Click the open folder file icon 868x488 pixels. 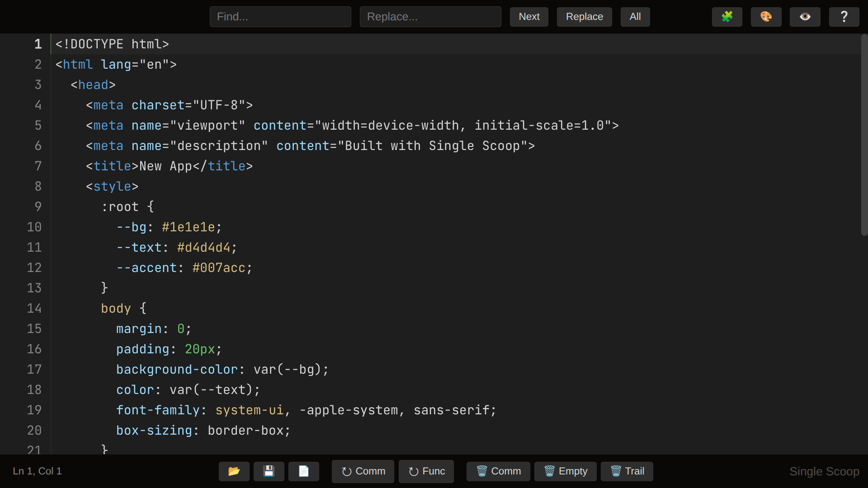click(234, 471)
